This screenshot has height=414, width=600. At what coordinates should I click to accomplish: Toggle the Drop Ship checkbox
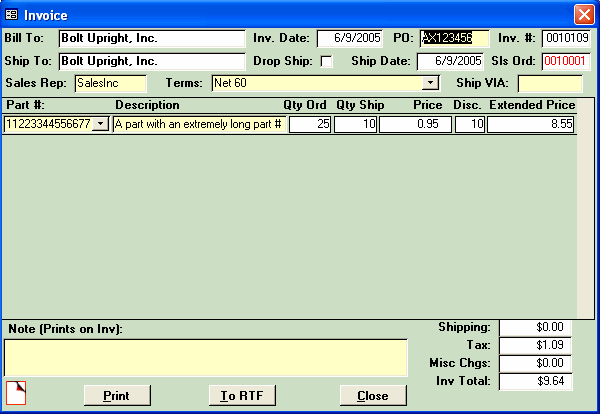(x=326, y=62)
